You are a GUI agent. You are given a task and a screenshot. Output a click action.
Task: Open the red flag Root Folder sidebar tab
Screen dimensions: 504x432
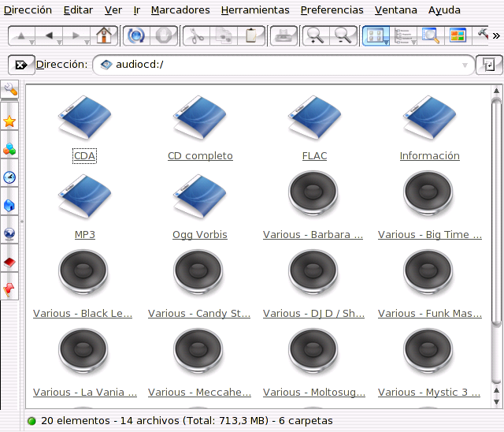click(9, 290)
